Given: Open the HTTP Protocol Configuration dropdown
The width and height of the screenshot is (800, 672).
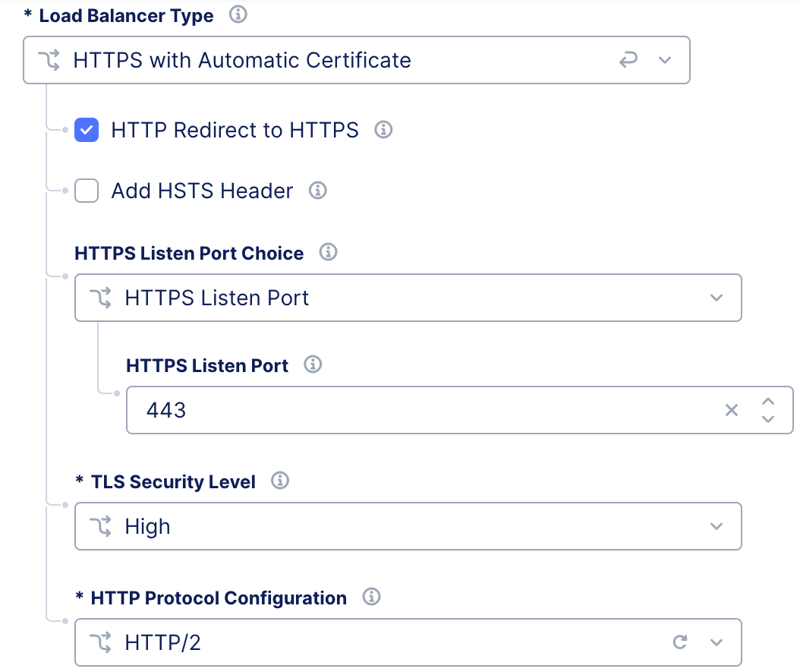Looking at the screenshot, I should pos(715,642).
